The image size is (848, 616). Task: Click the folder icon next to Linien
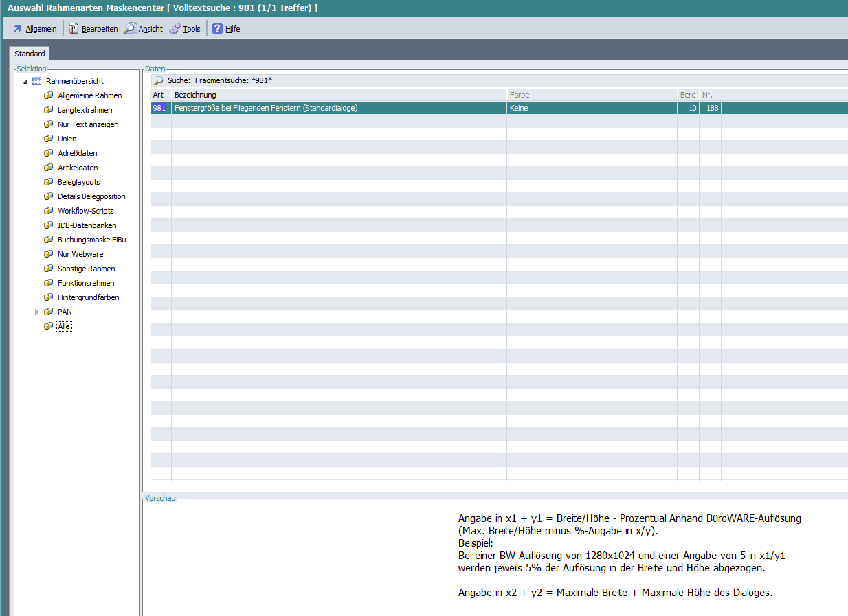pyautogui.click(x=48, y=139)
